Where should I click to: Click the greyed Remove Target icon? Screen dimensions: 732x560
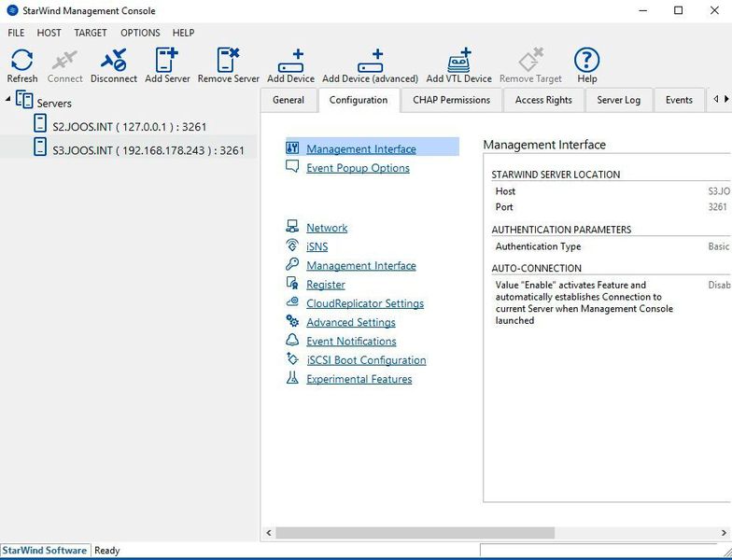tap(530, 60)
